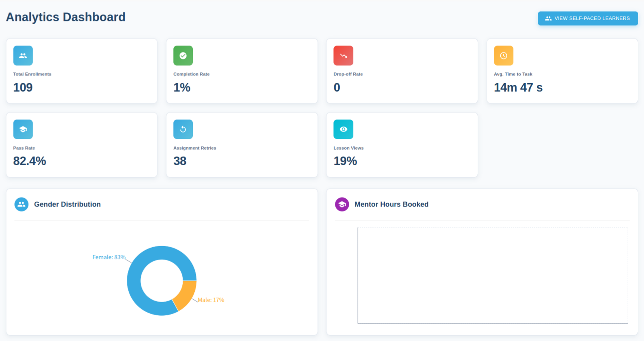644x341 pixels.
Task: Click the Analytics Dashboard heading
Action: pos(66,17)
